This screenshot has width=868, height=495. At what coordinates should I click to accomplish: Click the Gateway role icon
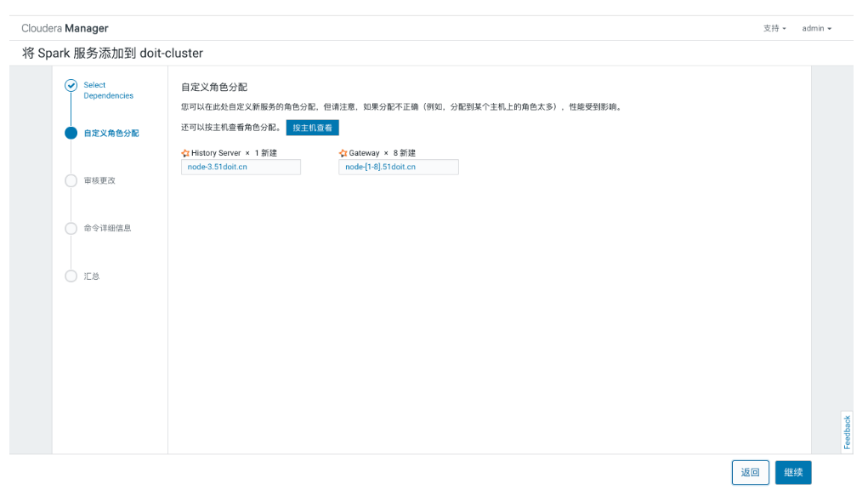click(343, 153)
